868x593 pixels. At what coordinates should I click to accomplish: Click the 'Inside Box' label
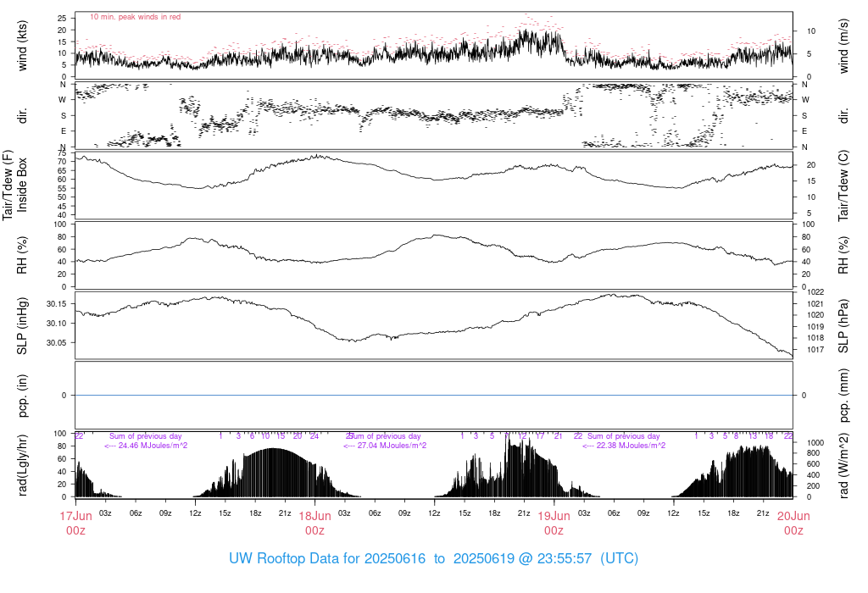pos(22,185)
